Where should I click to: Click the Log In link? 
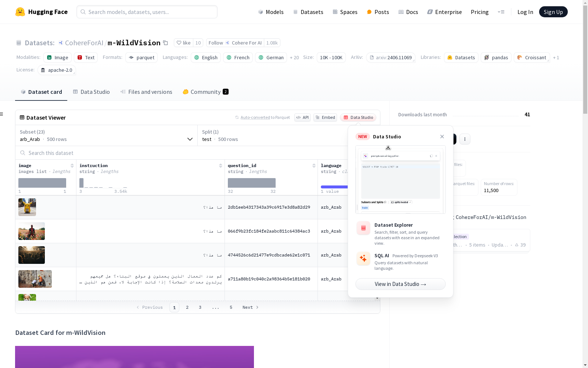pos(525,12)
